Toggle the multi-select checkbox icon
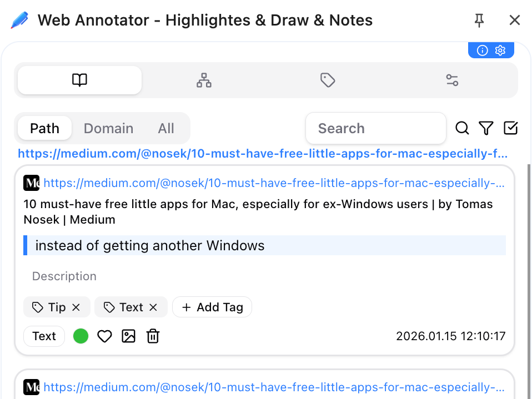The height and width of the screenshot is (399, 532). (510, 128)
